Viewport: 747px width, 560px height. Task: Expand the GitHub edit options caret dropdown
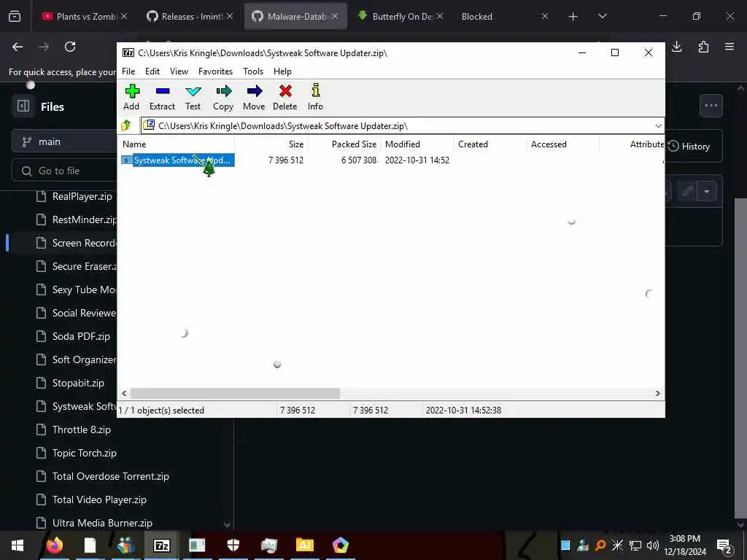pyautogui.click(x=707, y=192)
